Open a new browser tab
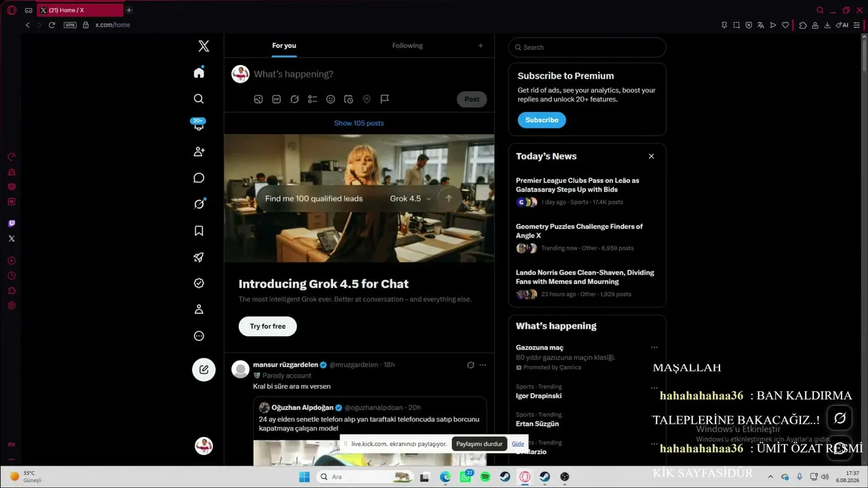Image resolution: width=868 pixels, height=488 pixels. [129, 10]
